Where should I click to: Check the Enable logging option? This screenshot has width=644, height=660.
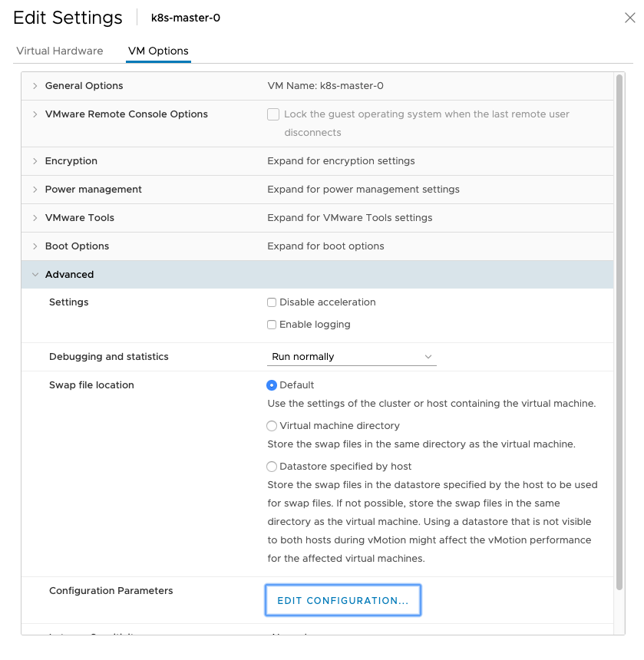point(272,325)
